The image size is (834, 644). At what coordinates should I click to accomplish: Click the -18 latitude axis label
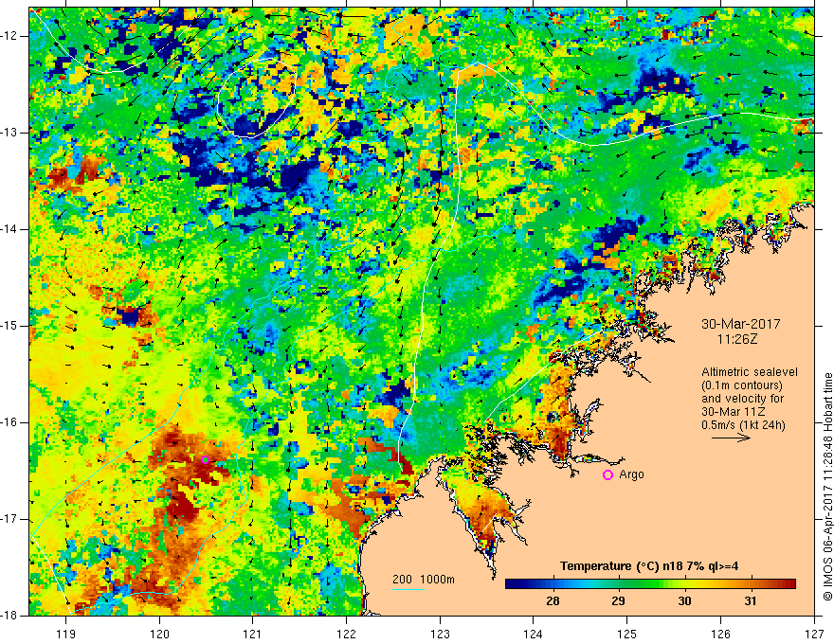[9, 616]
